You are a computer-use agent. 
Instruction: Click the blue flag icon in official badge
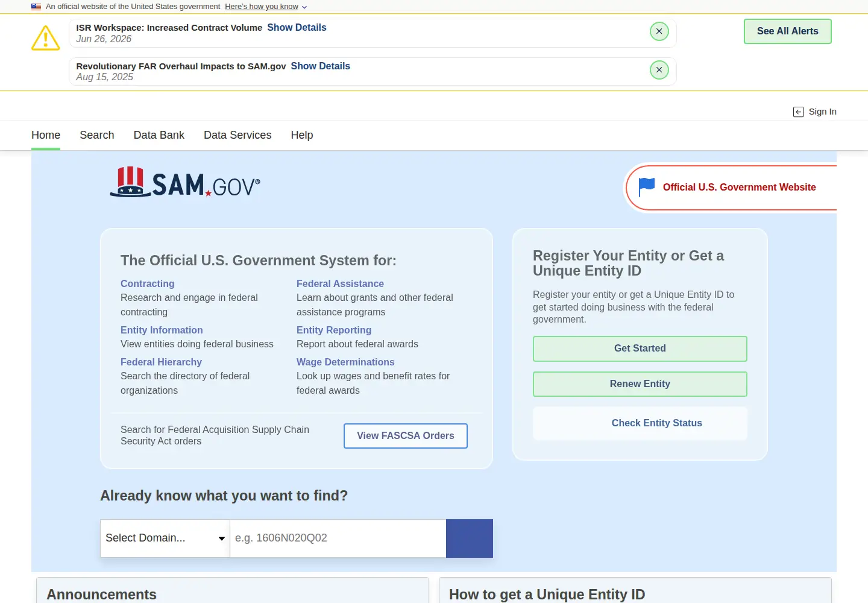pos(646,187)
